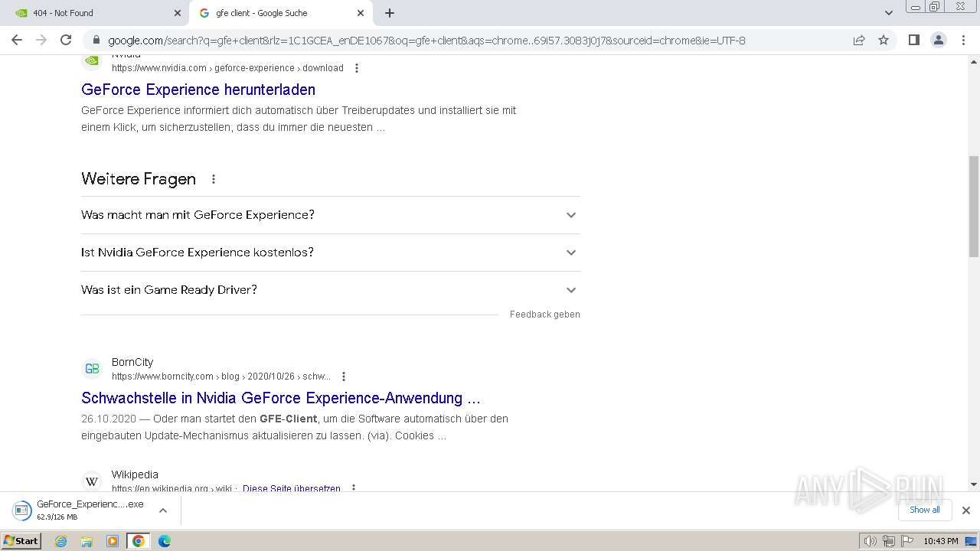Open Chrome's three-dot menu
Viewport: 980px width, 551px height.
pyautogui.click(x=963, y=41)
